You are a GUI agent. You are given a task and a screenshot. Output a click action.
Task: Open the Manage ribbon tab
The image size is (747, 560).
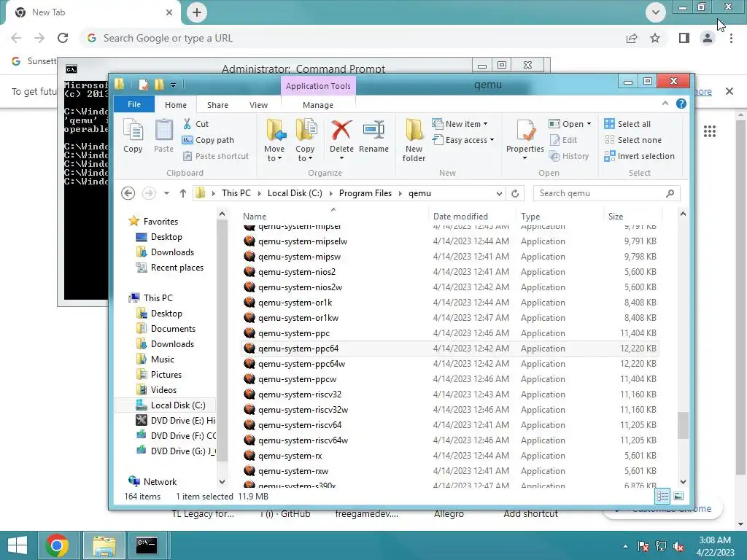(x=318, y=105)
